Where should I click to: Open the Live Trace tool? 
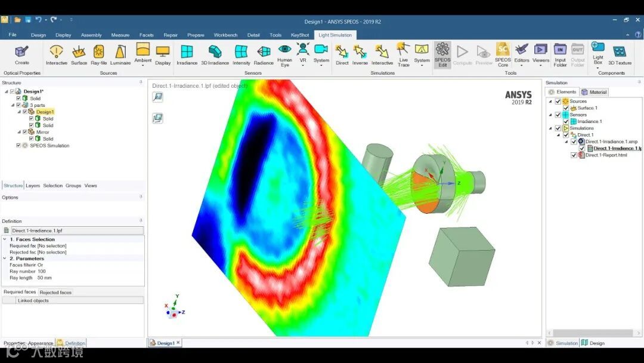click(403, 55)
